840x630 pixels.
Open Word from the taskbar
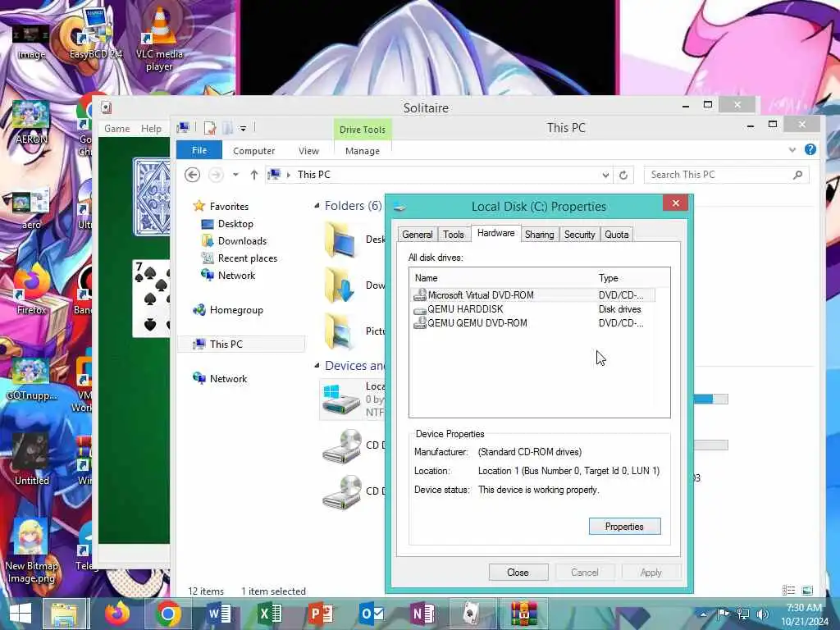pyautogui.click(x=219, y=614)
